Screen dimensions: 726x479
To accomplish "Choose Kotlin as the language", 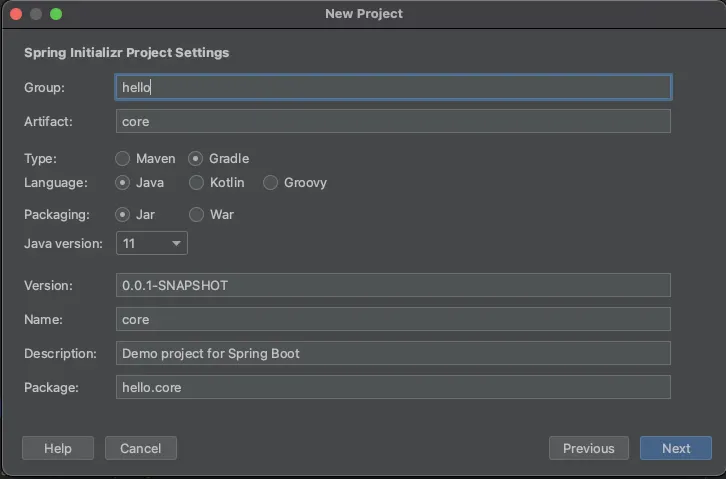I will (x=196, y=183).
